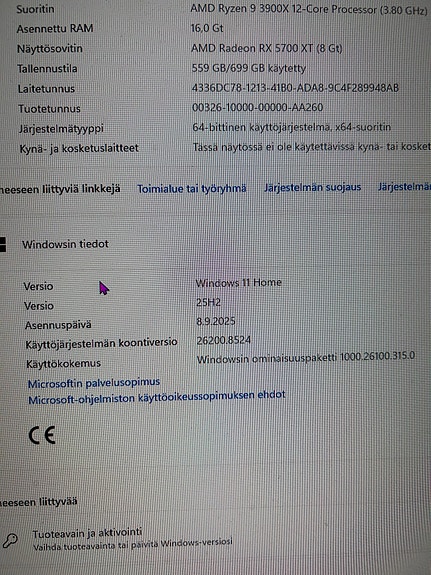Click the CE mark icon
Viewport: 431px width, 575px height.
pyautogui.click(x=42, y=435)
